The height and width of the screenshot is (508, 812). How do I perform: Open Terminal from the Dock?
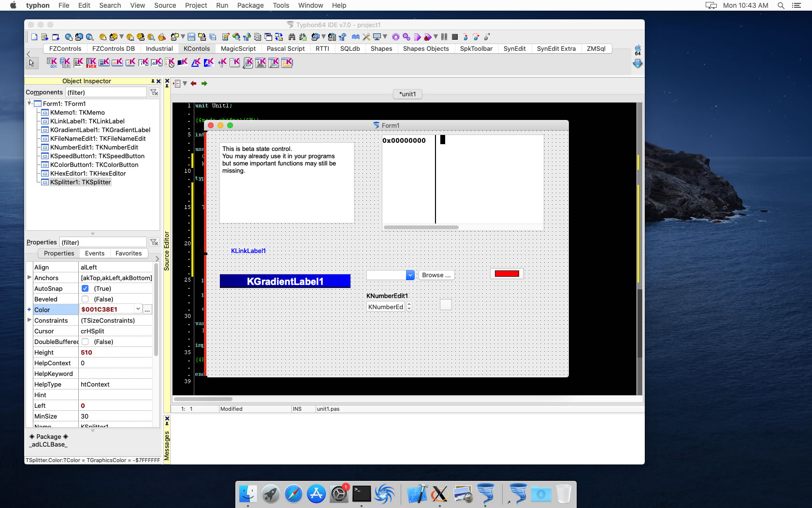coord(362,494)
